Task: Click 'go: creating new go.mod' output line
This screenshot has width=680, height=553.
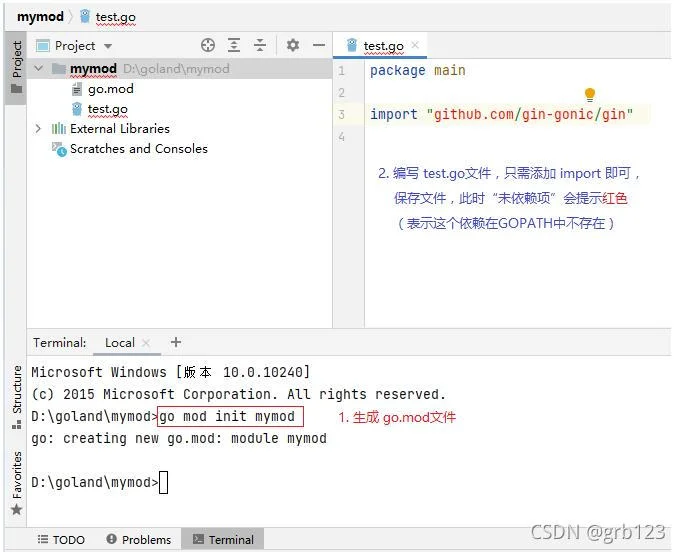Action: pos(179,438)
